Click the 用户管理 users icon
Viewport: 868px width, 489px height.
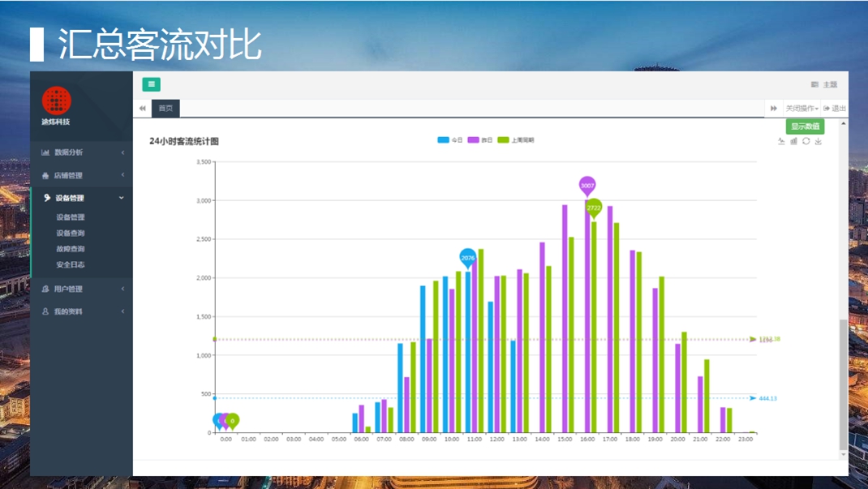pos(45,289)
